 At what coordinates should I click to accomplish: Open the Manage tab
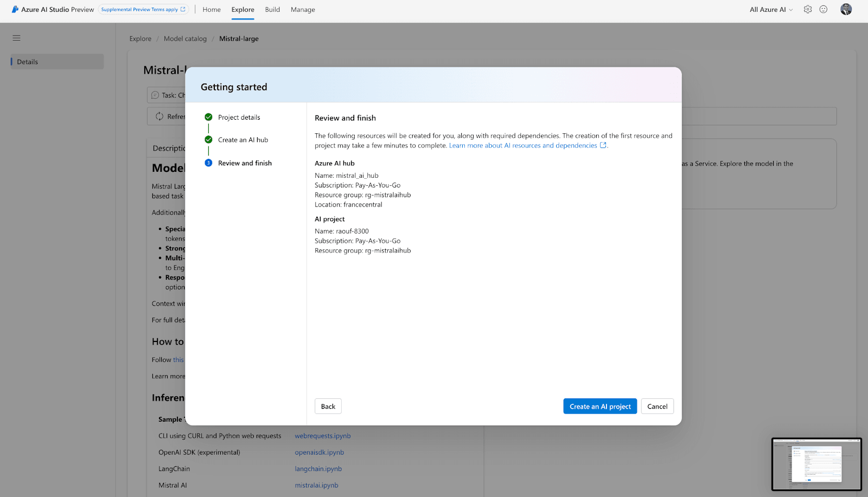303,10
